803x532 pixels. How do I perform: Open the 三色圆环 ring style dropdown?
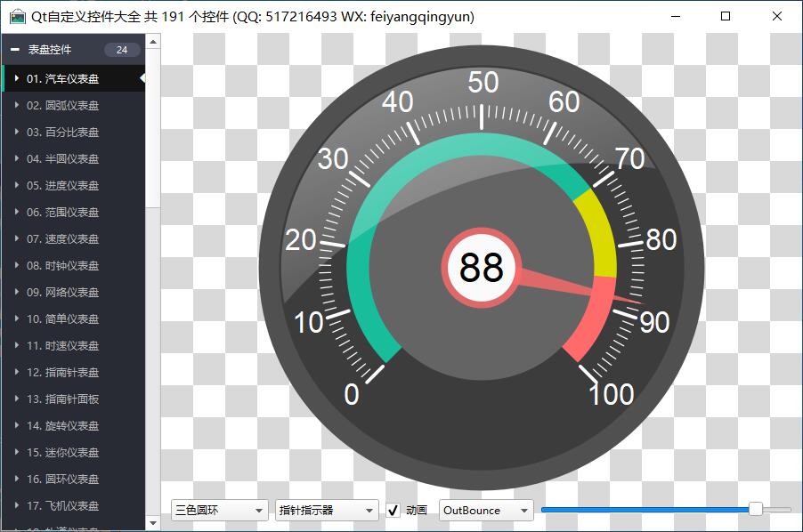(220, 511)
